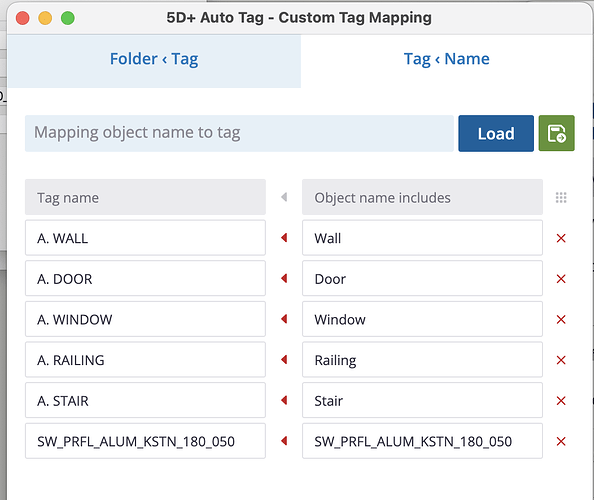The height and width of the screenshot is (500, 594).
Task: Remove the Door mapping with its red X
Action: click(561, 279)
